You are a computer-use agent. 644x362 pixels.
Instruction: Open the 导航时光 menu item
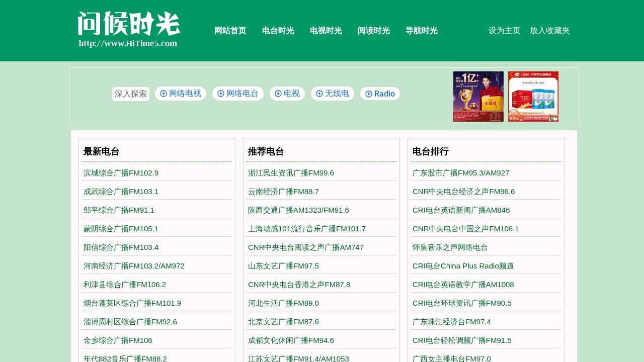(x=421, y=31)
